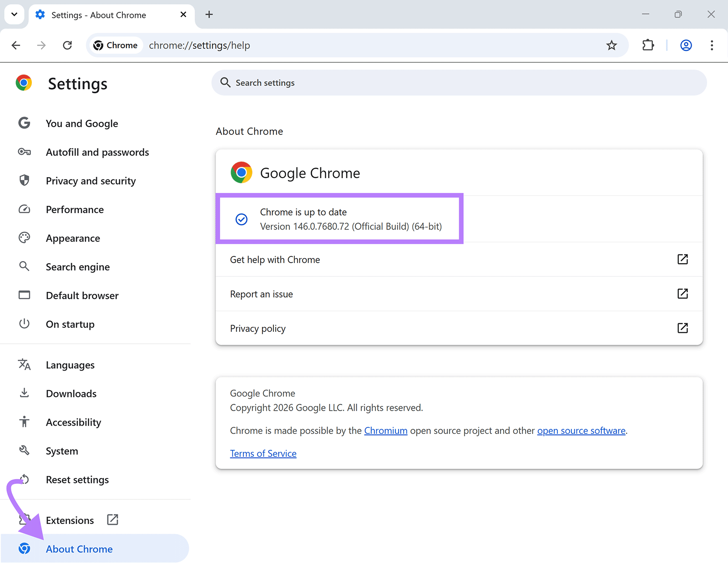Open the three-dot Chrome menu
Viewport: 728px width, 585px height.
tap(712, 45)
